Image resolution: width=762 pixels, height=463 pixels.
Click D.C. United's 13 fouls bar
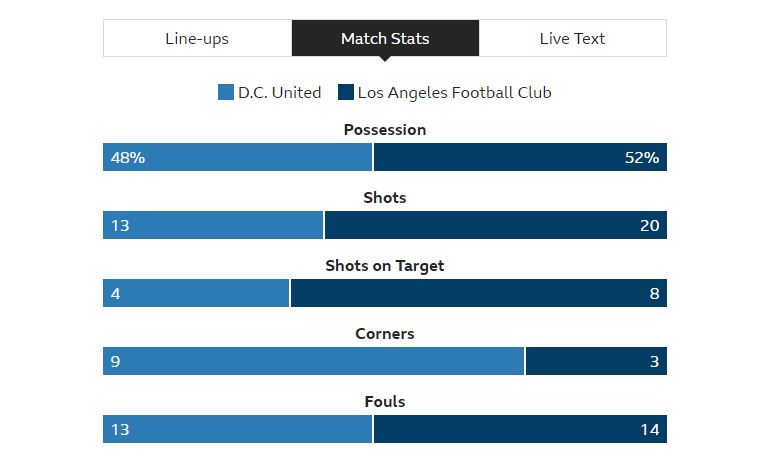238,429
